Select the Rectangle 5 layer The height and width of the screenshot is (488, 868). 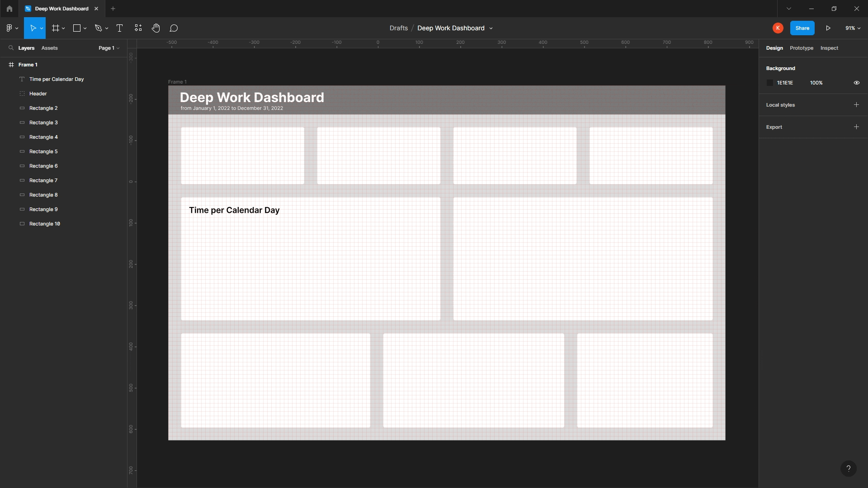pos(63,151)
